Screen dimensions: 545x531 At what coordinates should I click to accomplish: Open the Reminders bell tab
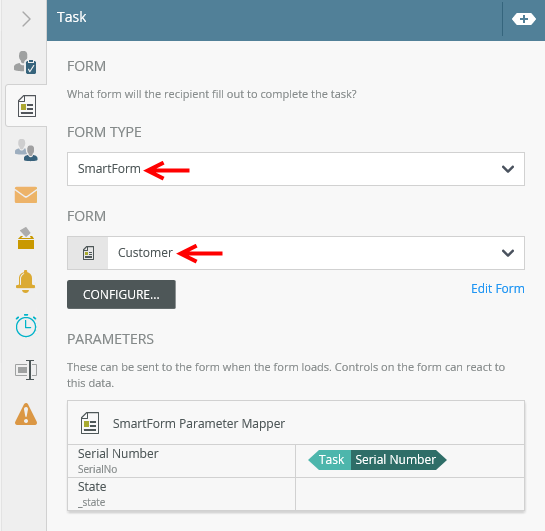pyautogui.click(x=25, y=281)
